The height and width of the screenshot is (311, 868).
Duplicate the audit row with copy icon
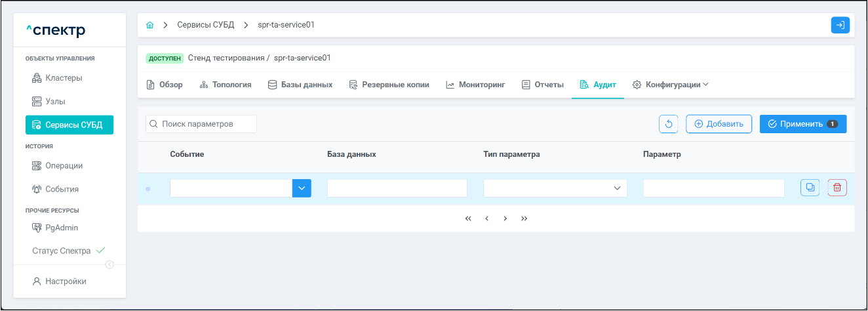pyautogui.click(x=810, y=188)
